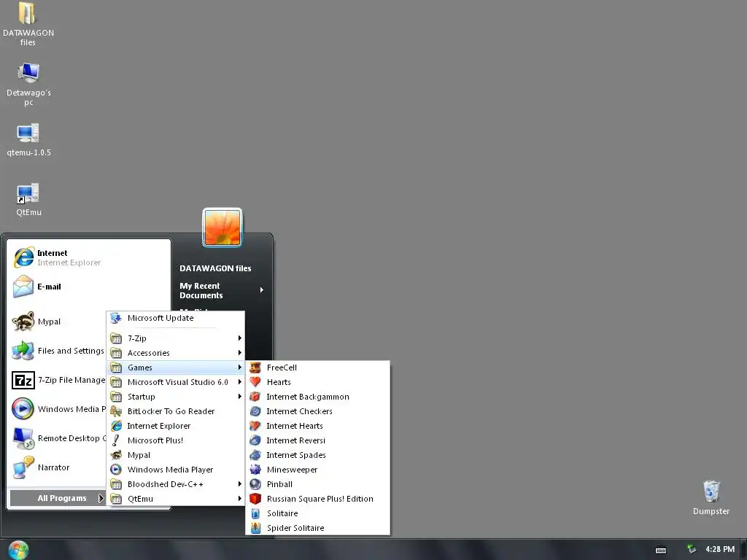Click All Programs button

(x=57, y=498)
